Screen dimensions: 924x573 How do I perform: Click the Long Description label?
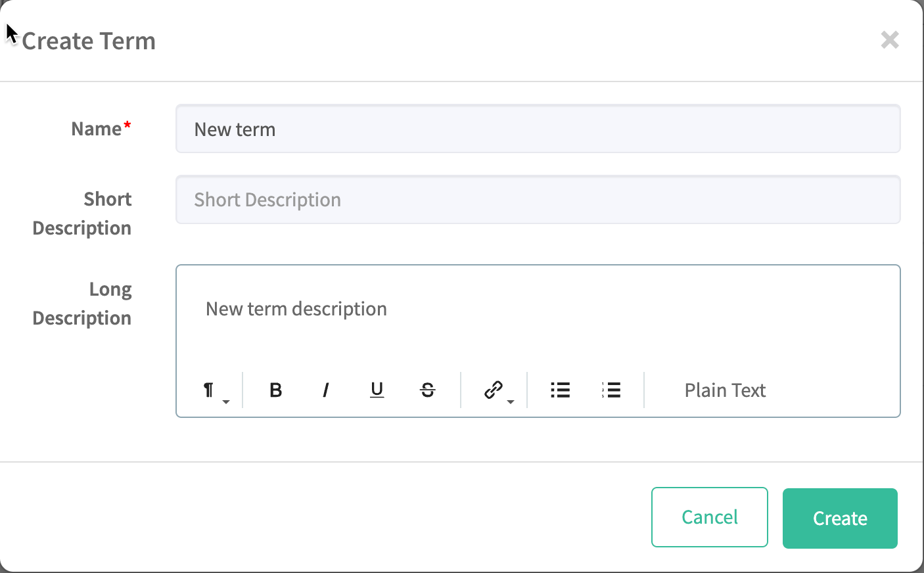pos(82,304)
